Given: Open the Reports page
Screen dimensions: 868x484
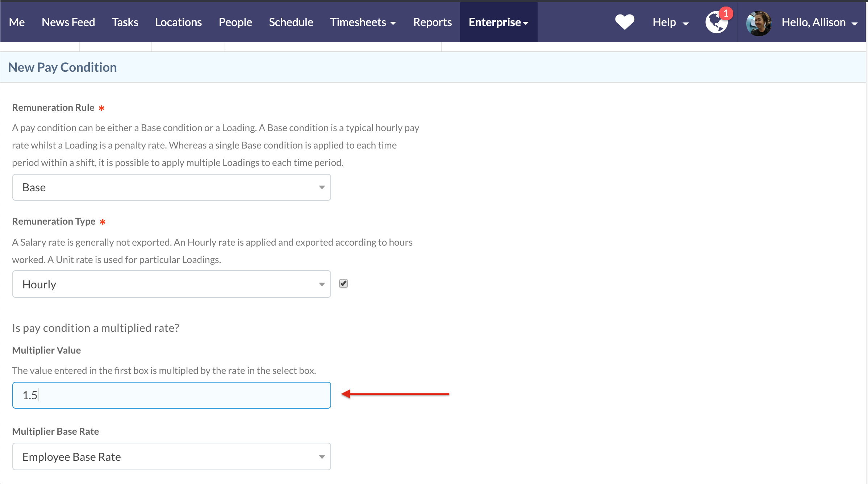Looking at the screenshot, I should [432, 22].
